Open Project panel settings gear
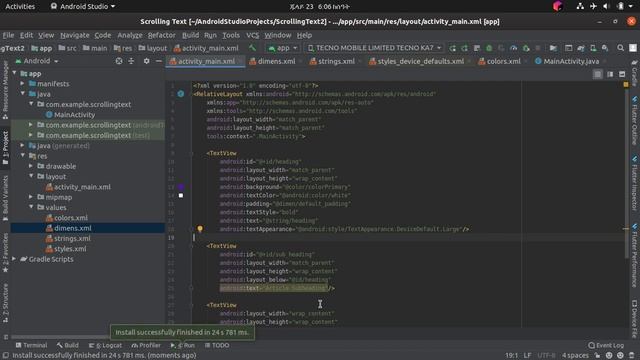Screen dimensions: 640x360 pos(146,61)
